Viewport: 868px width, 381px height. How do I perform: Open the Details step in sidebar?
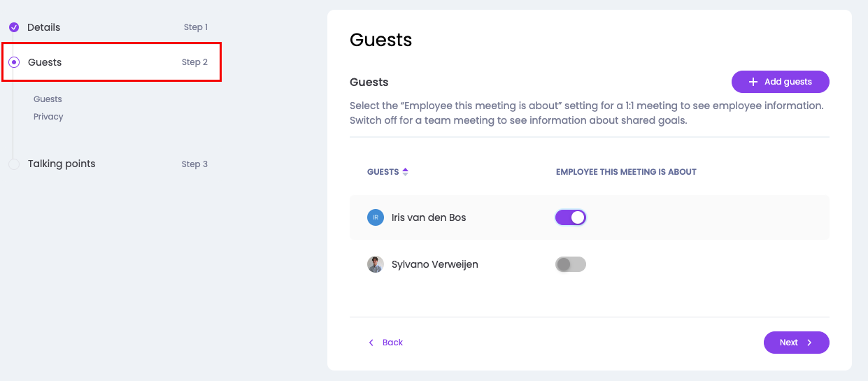point(44,27)
